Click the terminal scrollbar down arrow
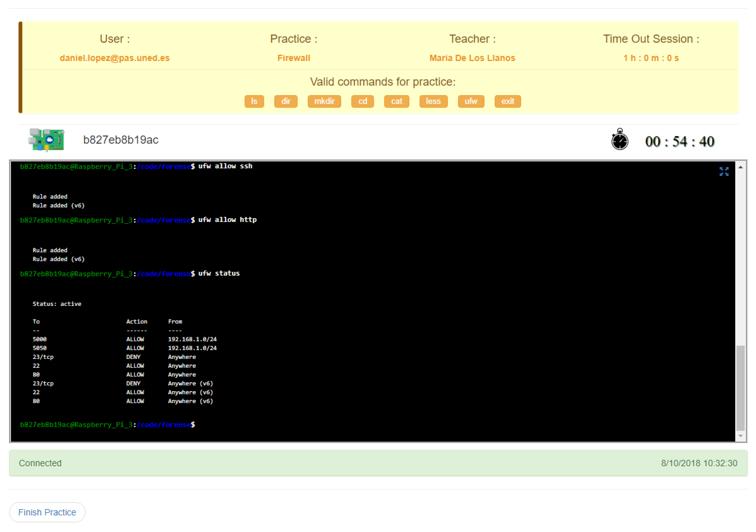The image size is (756, 532). point(741,436)
